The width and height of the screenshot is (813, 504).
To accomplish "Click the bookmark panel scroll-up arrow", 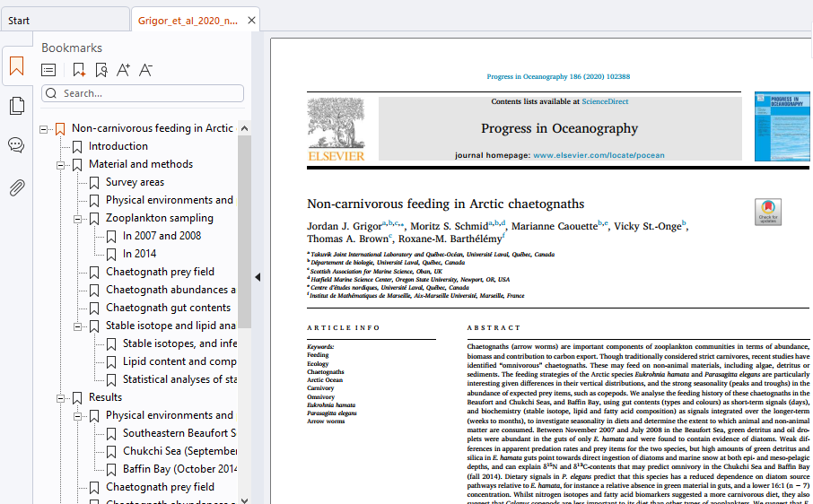I will (245, 128).
